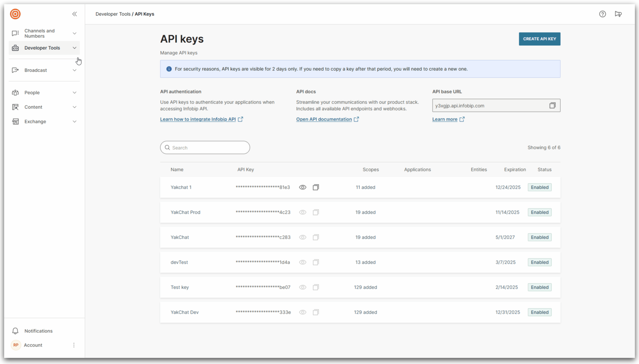Click the Infobip logo icon
Viewport: 639px width, 364px height.
click(x=15, y=14)
